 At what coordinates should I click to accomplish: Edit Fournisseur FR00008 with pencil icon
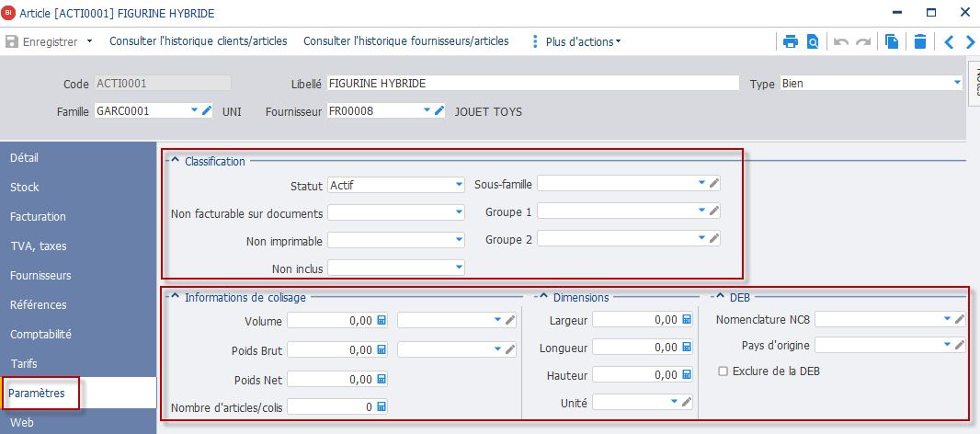[x=439, y=110]
